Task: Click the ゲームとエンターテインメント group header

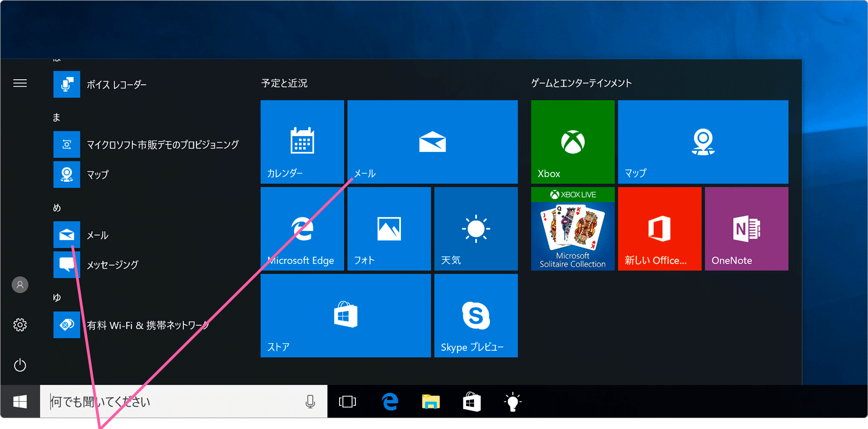Action: pyautogui.click(x=581, y=83)
